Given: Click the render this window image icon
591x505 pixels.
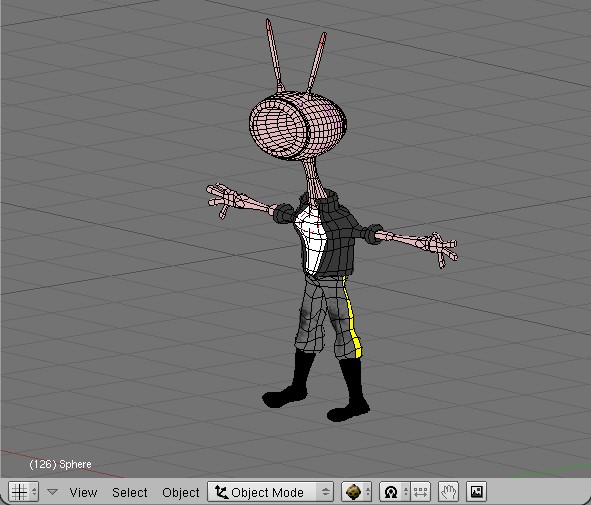Looking at the screenshot, I should pos(476,492).
